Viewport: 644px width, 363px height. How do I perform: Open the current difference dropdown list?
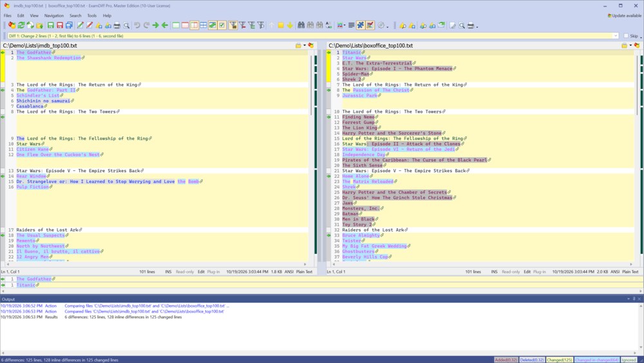click(615, 35)
